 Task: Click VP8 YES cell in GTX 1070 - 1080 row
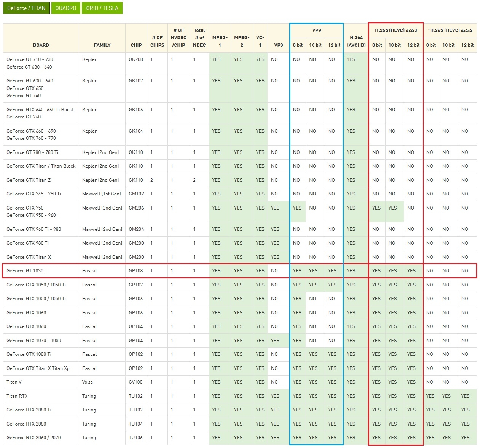tap(279, 341)
